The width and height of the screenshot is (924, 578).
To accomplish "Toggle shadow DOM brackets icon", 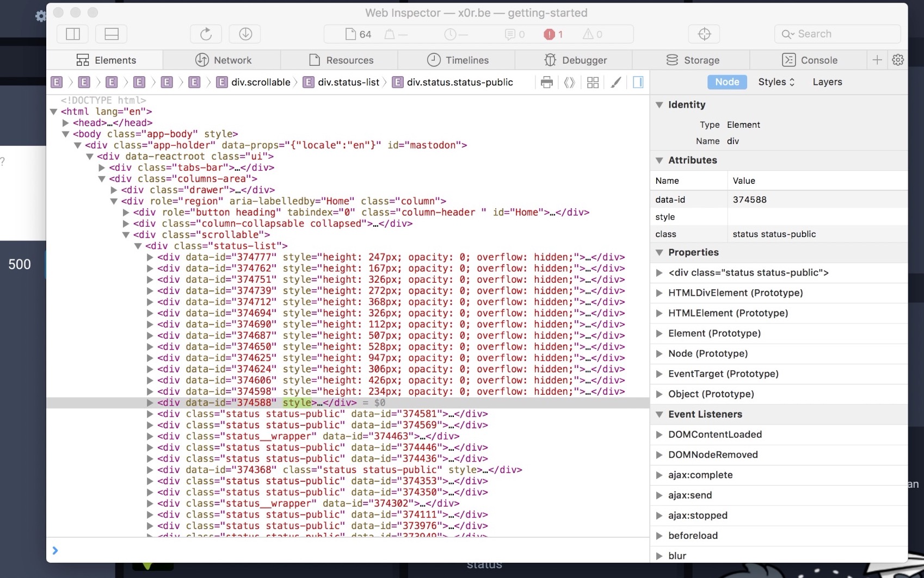I will [569, 83].
